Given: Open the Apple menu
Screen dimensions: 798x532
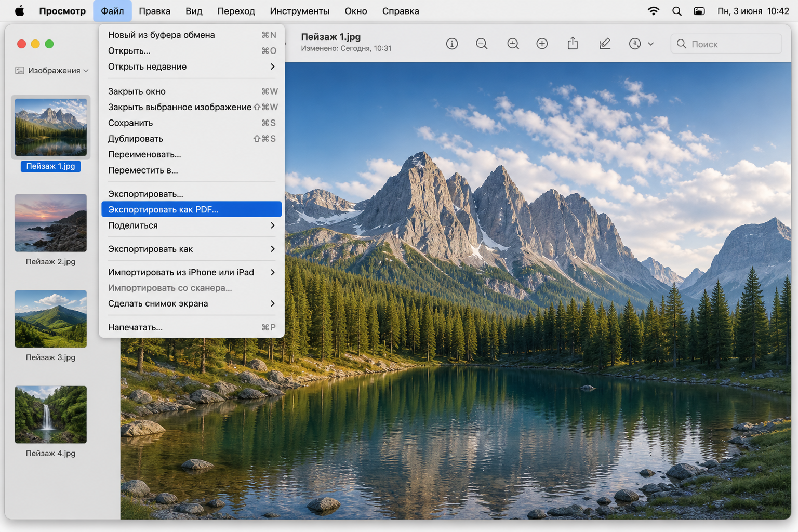Looking at the screenshot, I should coord(20,11).
